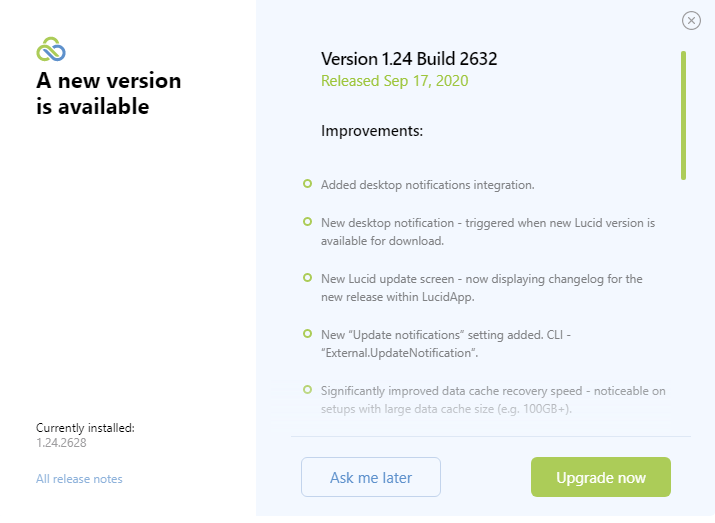Click bullet beside Update notifications setting item
Image resolution: width=715 pixels, height=523 pixels.
tap(307, 334)
